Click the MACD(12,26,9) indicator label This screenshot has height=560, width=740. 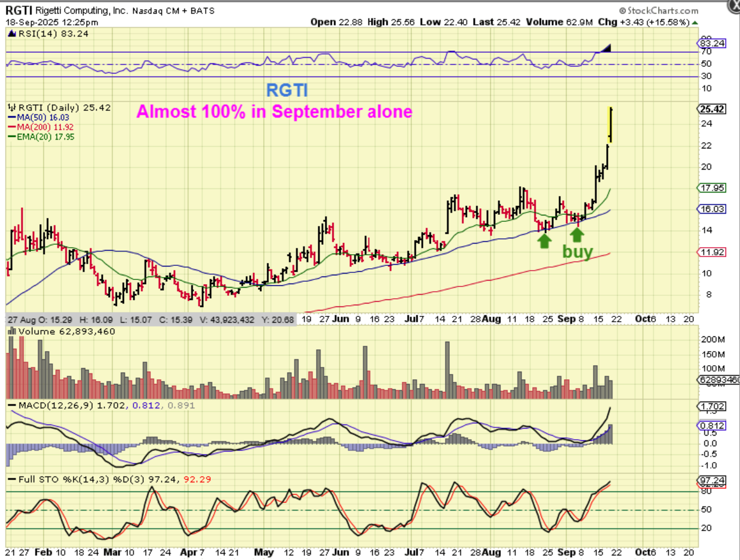pos(55,406)
